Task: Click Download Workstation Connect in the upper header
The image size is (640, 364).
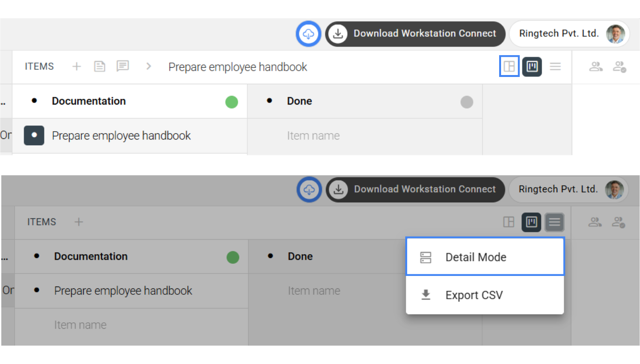Action: (415, 34)
